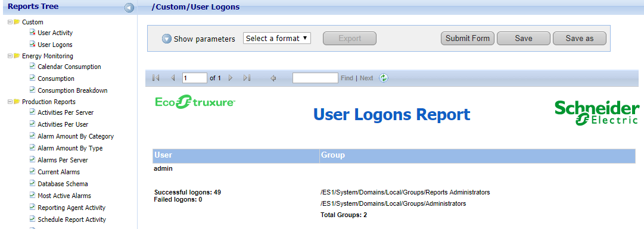Open the User Activity report
Viewport: 644px width, 229px height.
55,33
